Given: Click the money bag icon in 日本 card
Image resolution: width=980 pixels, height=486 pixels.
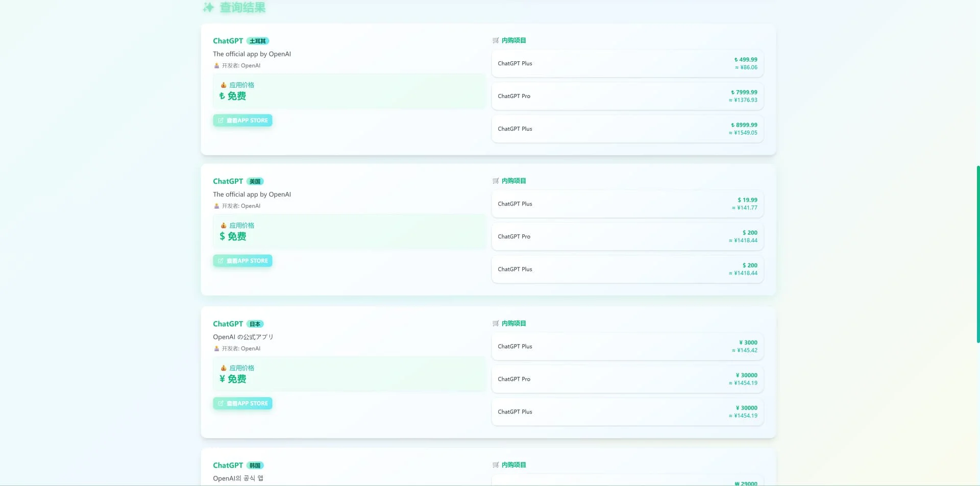Looking at the screenshot, I should point(223,368).
